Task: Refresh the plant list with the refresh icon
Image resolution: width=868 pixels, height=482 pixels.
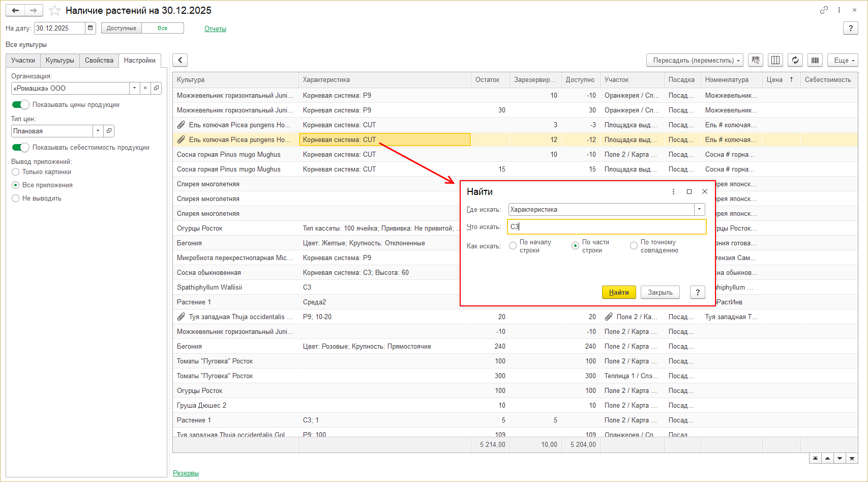Action: [795, 60]
